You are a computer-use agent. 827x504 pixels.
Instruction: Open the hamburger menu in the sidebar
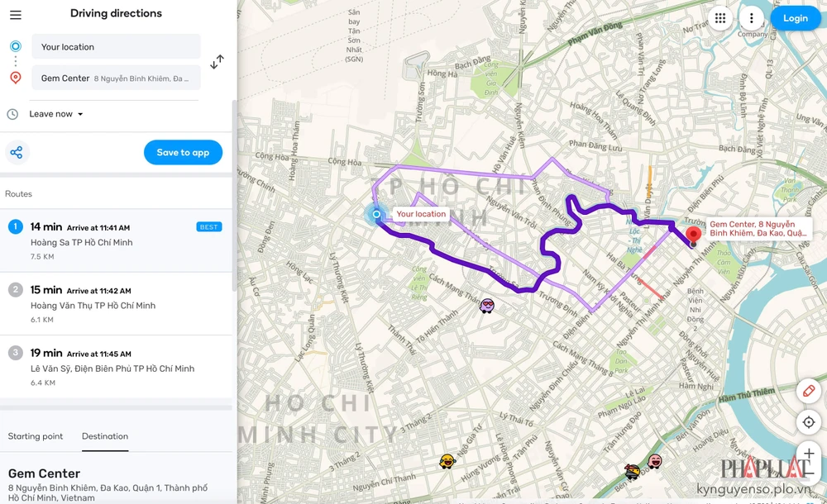pos(15,14)
